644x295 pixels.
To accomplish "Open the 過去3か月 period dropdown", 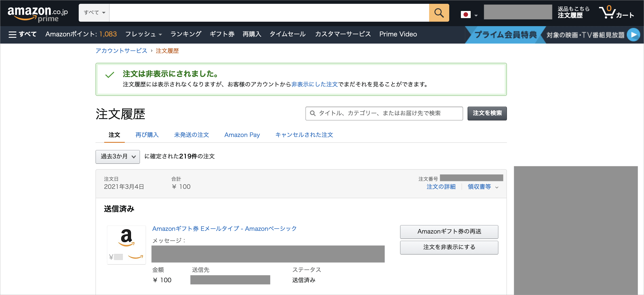I will [x=117, y=157].
